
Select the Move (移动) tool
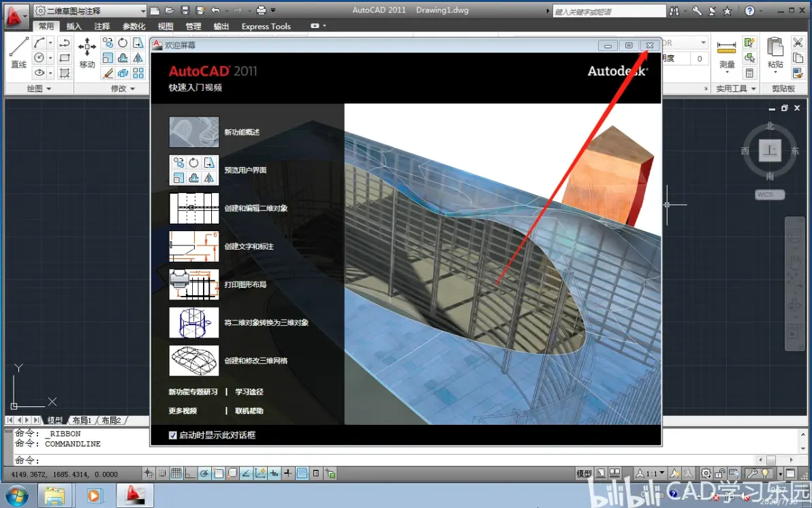click(87, 52)
